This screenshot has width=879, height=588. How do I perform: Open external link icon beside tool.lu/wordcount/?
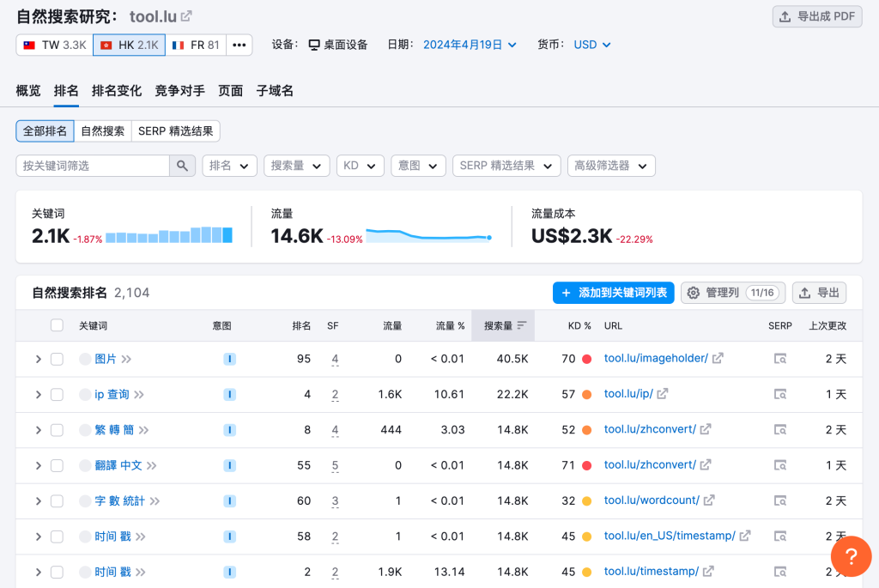pyautogui.click(x=709, y=500)
